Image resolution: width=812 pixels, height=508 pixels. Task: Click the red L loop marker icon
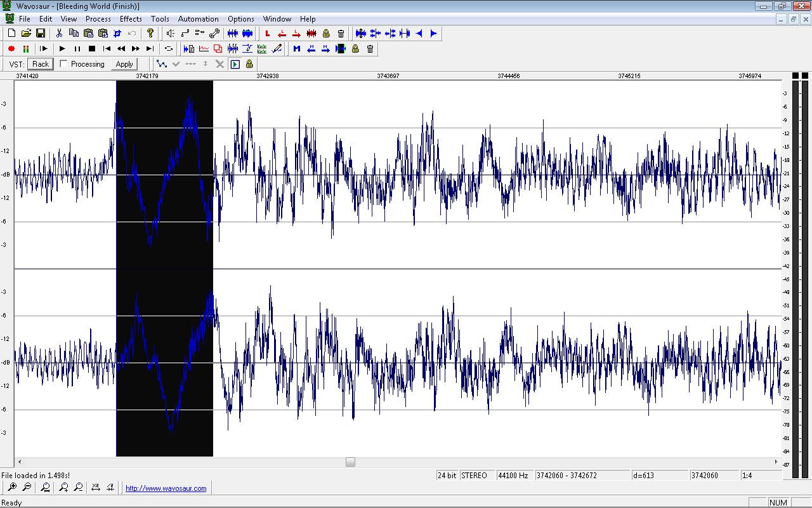(268, 34)
